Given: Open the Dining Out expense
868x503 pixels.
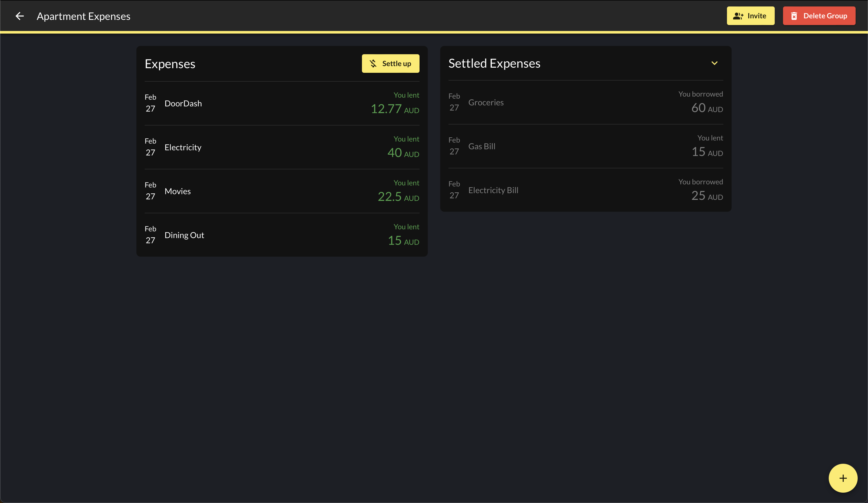Looking at the screenshot, I should coord(282,235).
